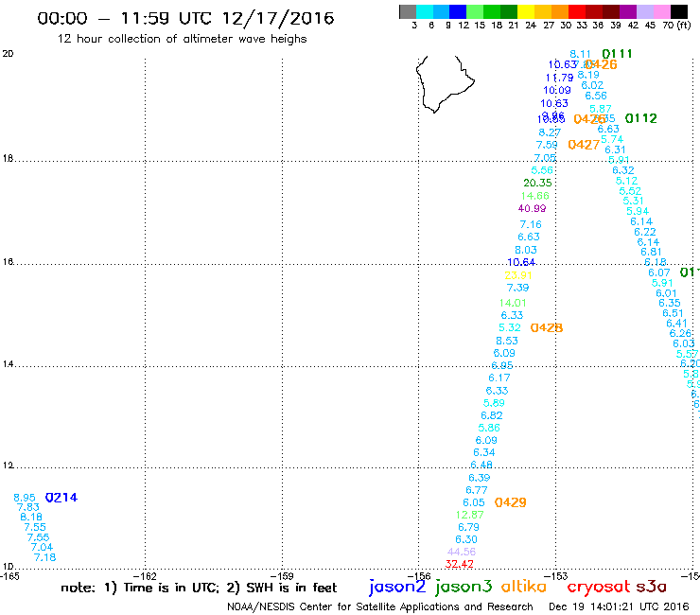Click the cyan value '5.32' beside 0428
Image resolution: width=700 pixels, height=615 pixels.
click(509, 327)
